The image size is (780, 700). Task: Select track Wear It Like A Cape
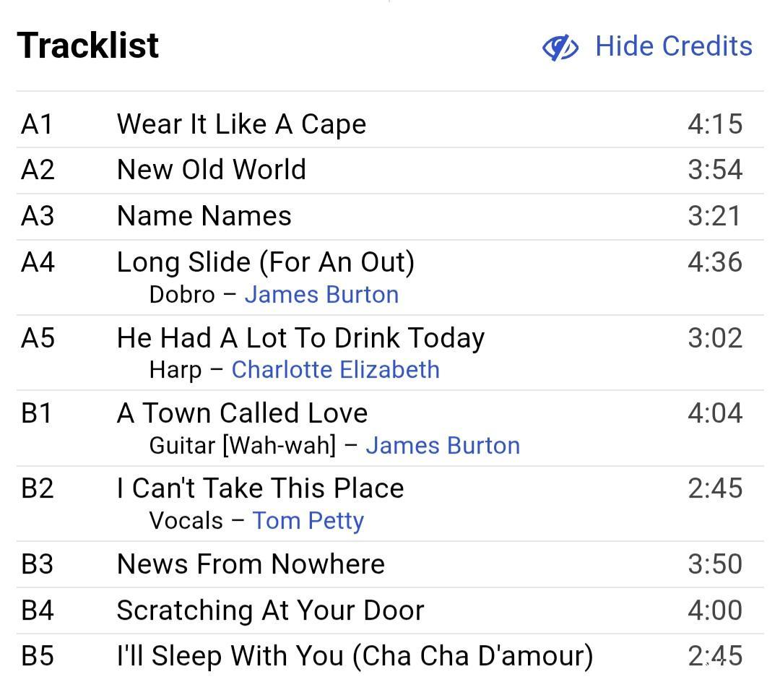click(241, 124)
